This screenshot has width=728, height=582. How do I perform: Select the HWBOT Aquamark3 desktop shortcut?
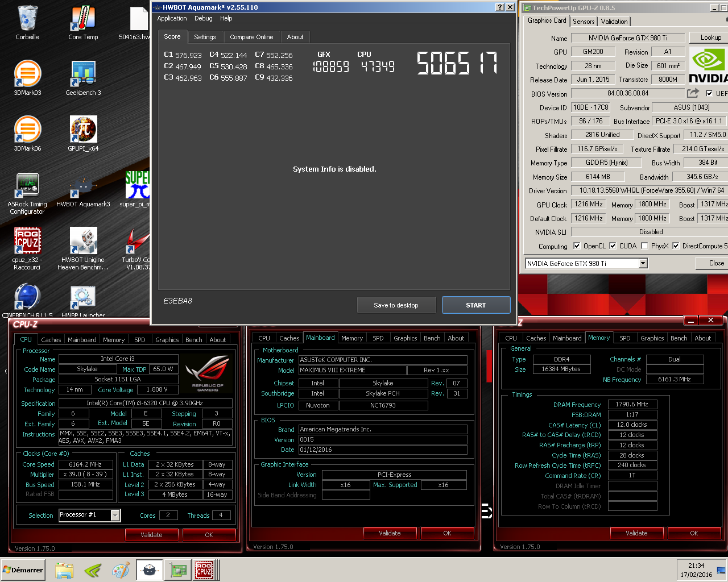pos(83,190)
